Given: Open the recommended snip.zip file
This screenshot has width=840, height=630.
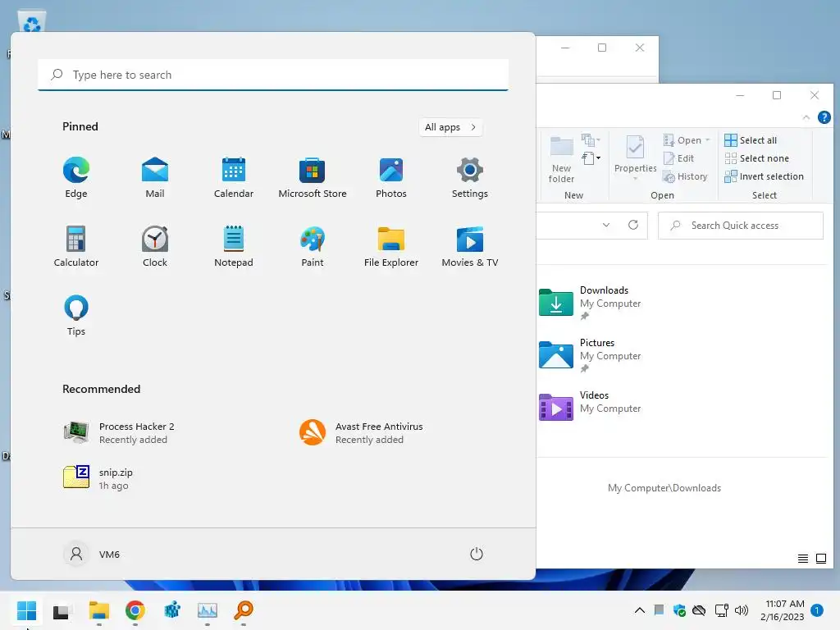Looking at the screenshot, I should (98, 478).
